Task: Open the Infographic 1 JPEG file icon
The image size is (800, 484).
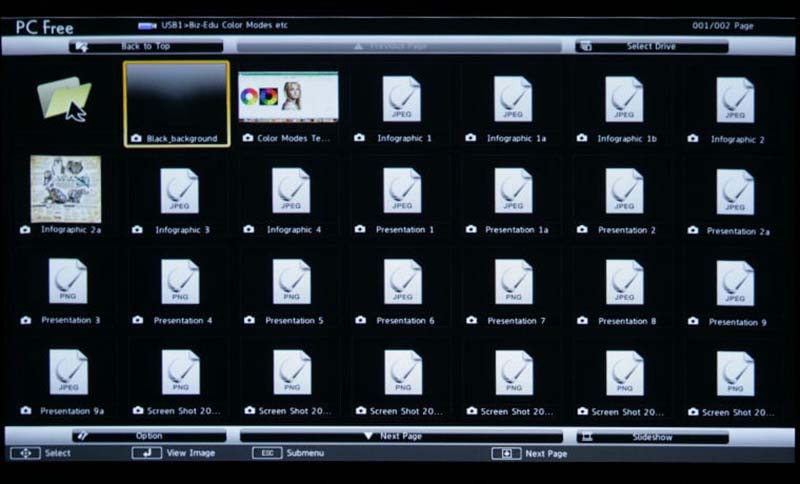Action: [x=402, y=99]
